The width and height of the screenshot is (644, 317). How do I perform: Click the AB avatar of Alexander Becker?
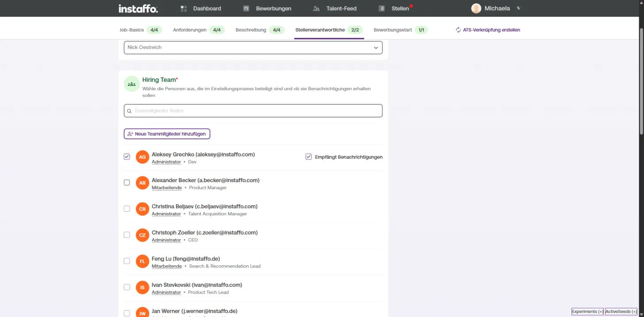(142, 183)
